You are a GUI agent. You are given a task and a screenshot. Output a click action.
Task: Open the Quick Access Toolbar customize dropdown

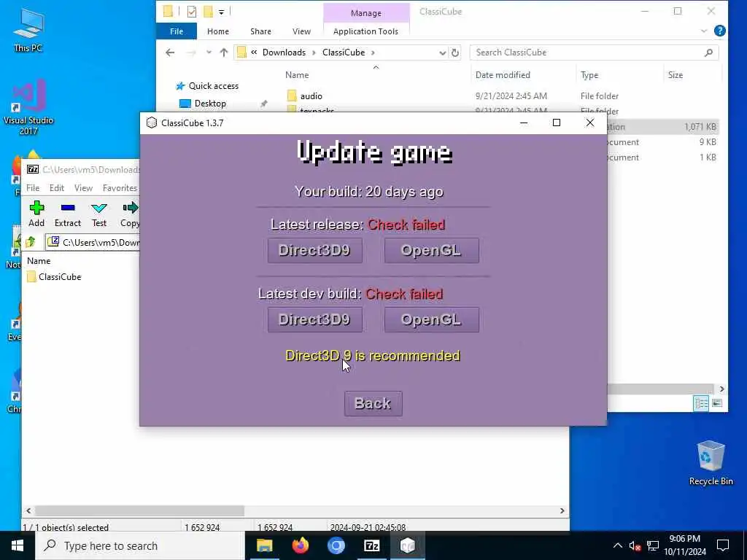222,12
